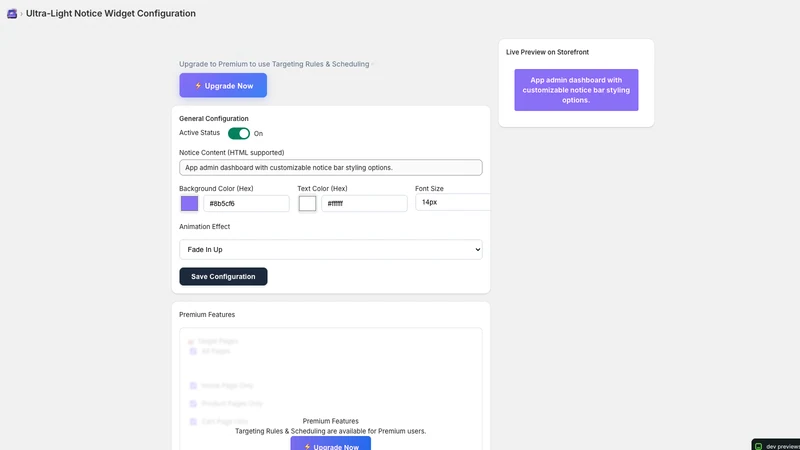Click the top Upgrade Now button
The height and width of the screenshot is (450, 800).
(x=223, y=85)
